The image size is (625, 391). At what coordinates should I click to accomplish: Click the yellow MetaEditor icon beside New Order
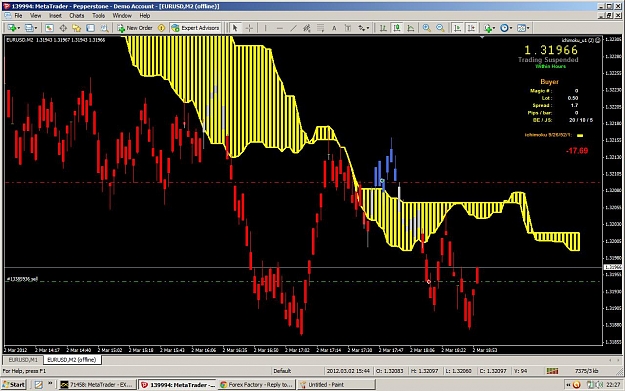161,28
